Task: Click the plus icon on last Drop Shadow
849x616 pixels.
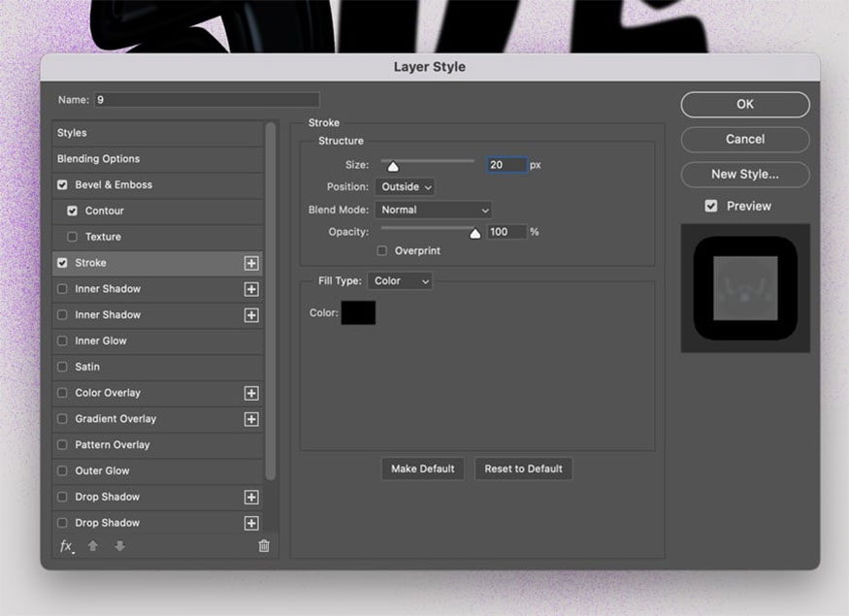Action: click(x=251, y=523)
